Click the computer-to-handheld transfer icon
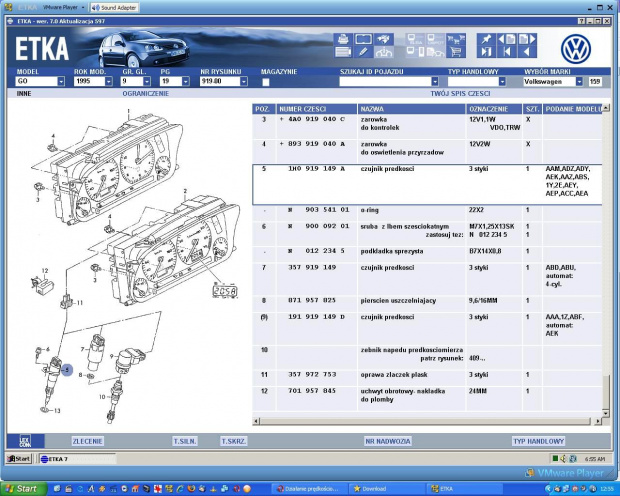 415,52
